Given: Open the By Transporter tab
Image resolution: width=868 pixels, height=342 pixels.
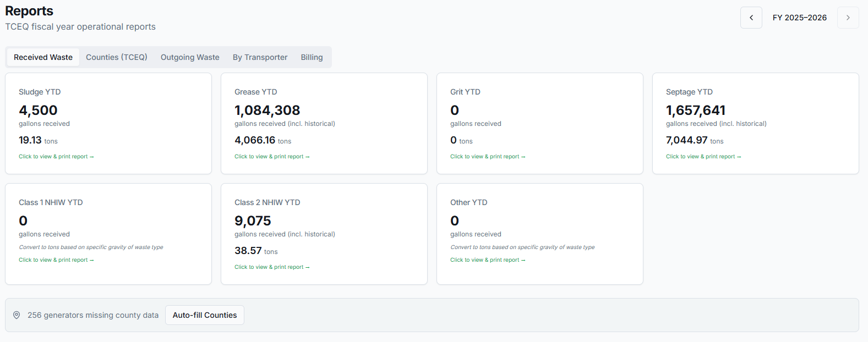Looking at the screenshot, I should coord(260,57).
